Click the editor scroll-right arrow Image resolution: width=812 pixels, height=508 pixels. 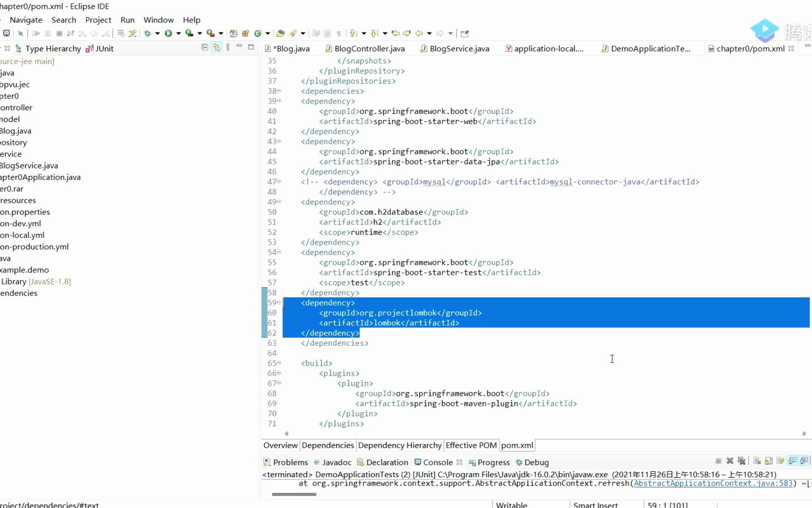(x=804, y=434)
